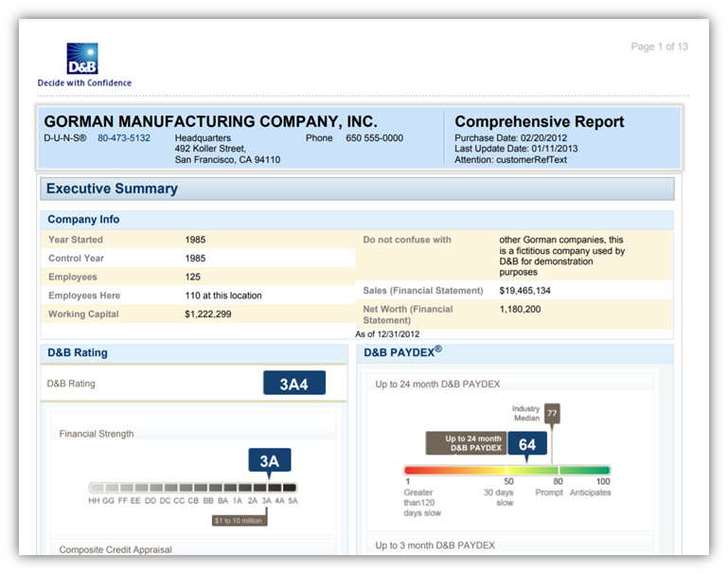728x574 pixels.
Task: Click the Financial Strength grayscale scale bar
Action: pyautogui.click(x=193, y=488)
